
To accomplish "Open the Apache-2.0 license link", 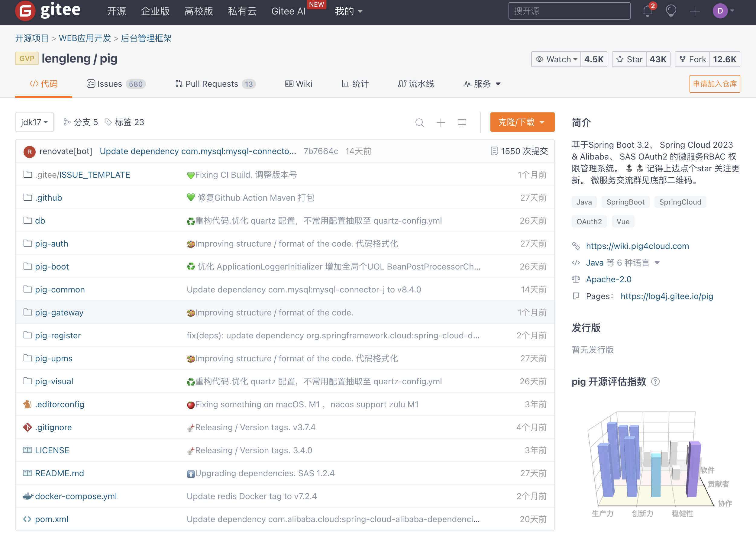I will [609, 279].
